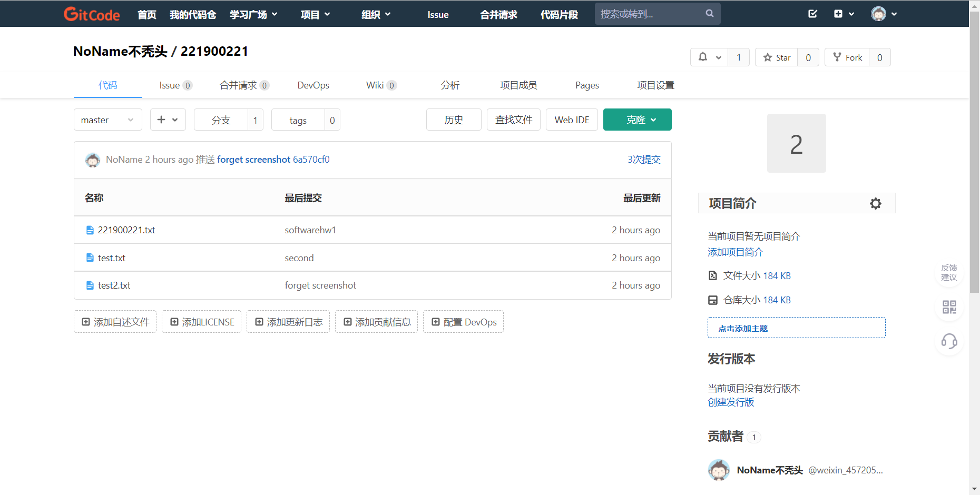
Task: Open the customer support headset icon
Action: pos(949,341)
